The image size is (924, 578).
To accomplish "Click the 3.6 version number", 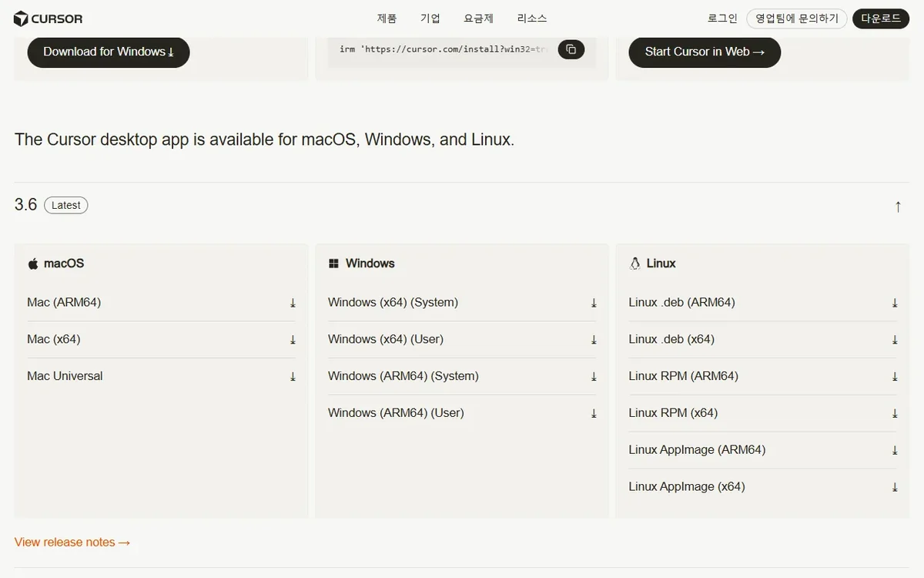I will click(x=25, y=205).
